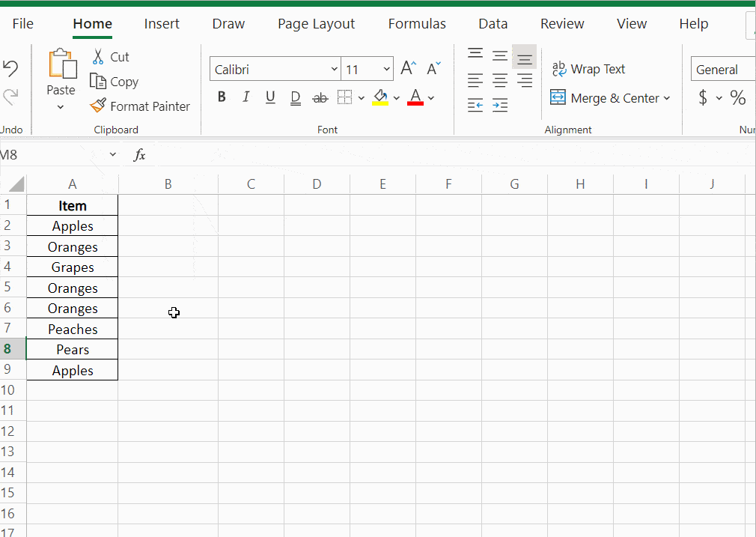Switch to the Formulas ribbon tab
This screenshot has height=537, width=756.
[x=417, y=23]
